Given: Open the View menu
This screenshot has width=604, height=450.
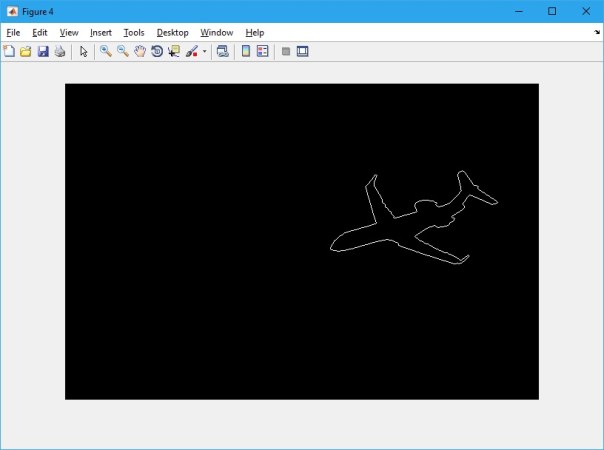Looking at the screenshot, I should [69, 33].
